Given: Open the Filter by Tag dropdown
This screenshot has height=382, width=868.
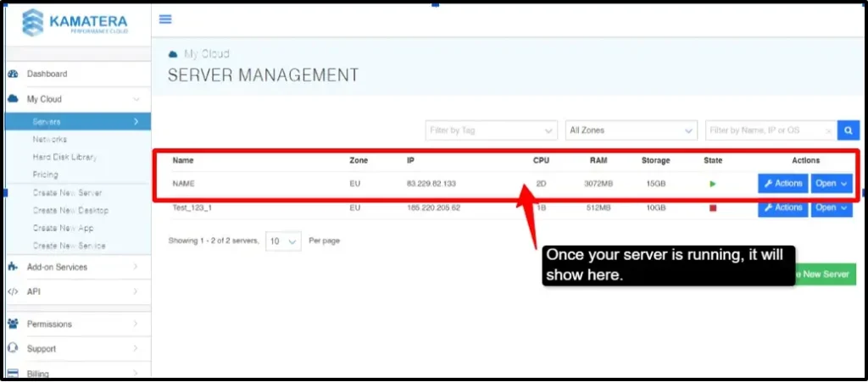Looking at the screenshot, I should pyautogui.click(x=491, y=130).
